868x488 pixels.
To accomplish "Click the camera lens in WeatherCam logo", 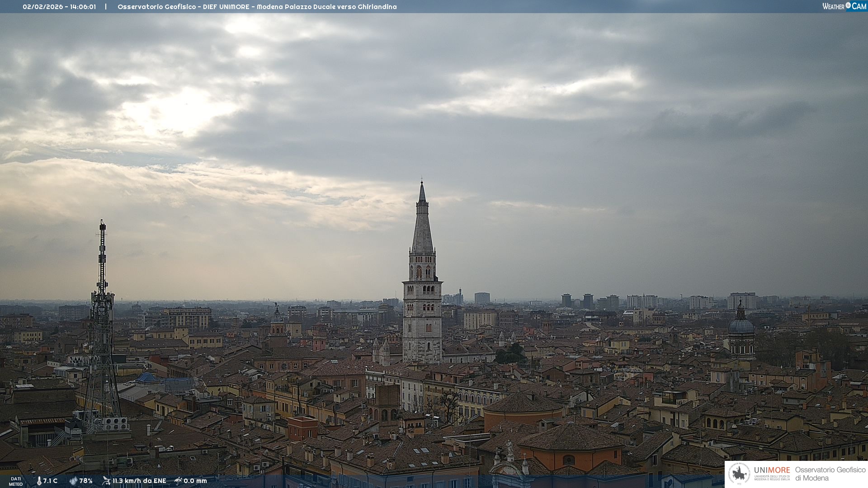I will 848,6.
